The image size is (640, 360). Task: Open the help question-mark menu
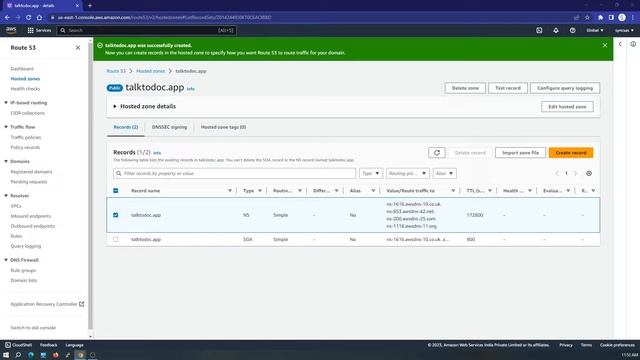coord(573,30)
